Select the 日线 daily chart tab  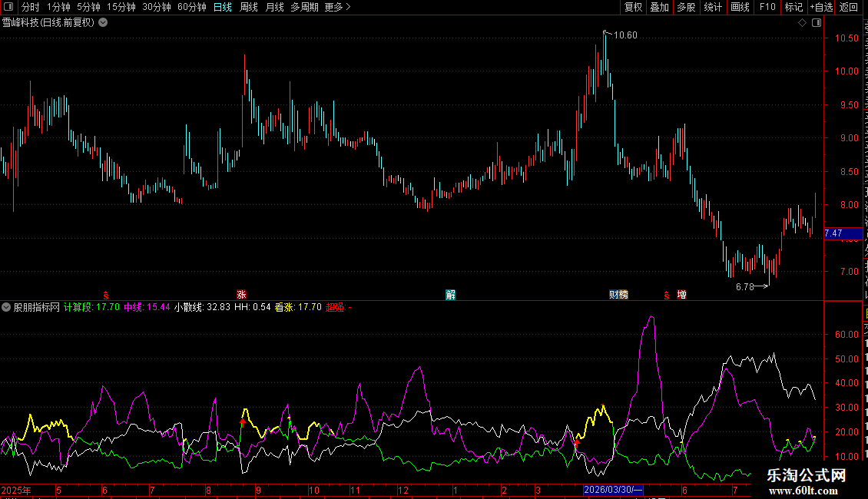click(223, 7)
